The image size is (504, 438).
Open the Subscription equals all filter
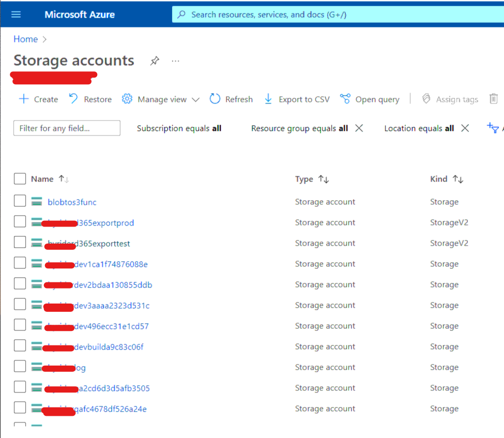pyautogui.click(x=179, y=128)
